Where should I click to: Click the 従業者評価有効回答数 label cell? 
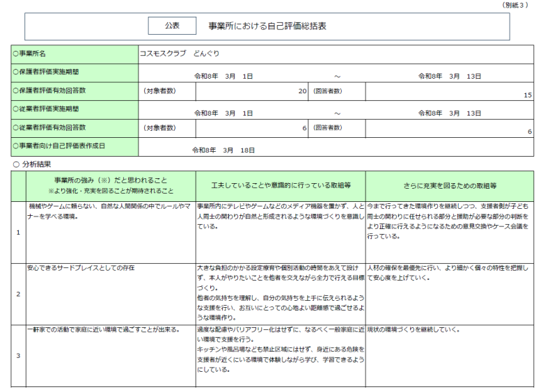(x=74, y=129)
